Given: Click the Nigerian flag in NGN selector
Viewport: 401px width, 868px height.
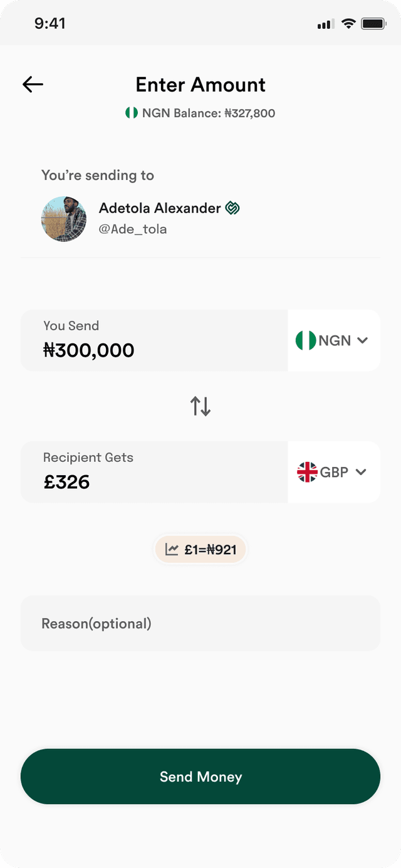Looking at the screenshot, I should (306, 340).
